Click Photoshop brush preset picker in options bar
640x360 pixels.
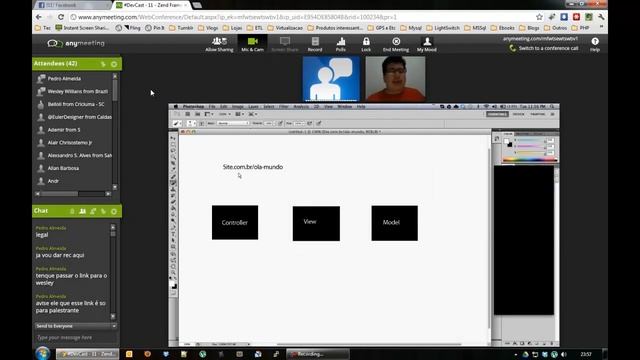(190, 123)
